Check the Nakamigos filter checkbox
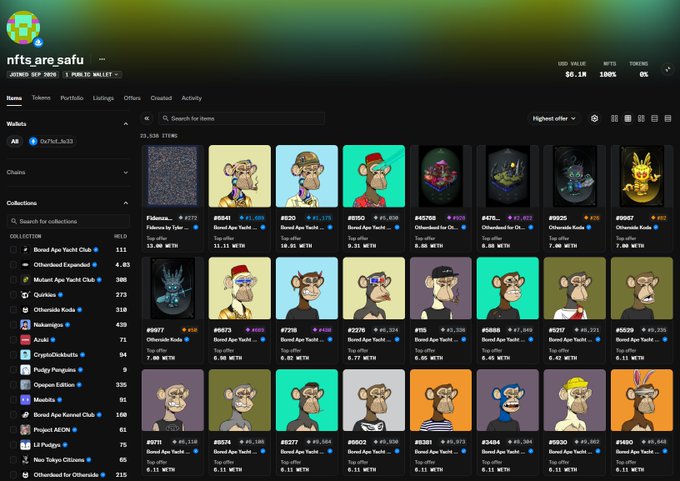680x481 pixels. coord(13,325)
